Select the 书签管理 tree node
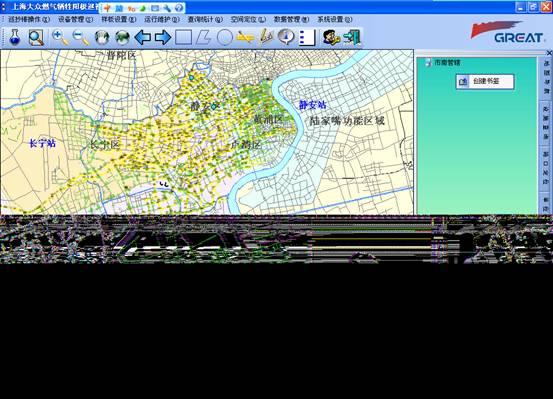This screenshot has width=553, height=399. (446, 63)
